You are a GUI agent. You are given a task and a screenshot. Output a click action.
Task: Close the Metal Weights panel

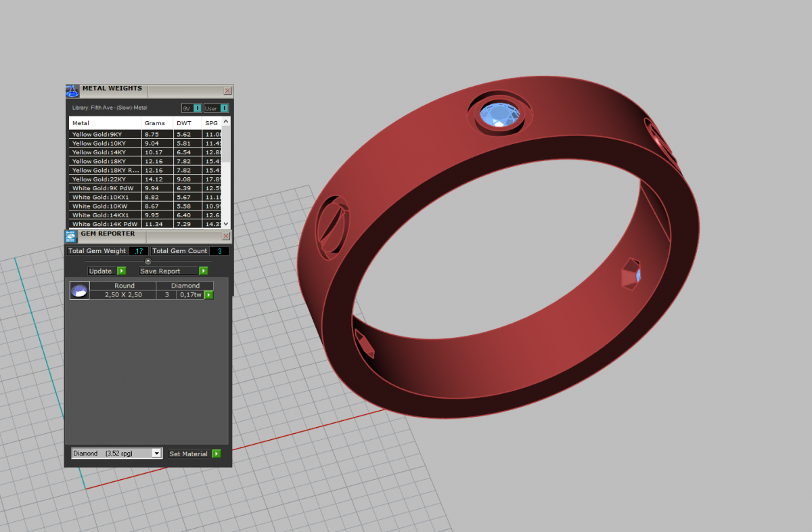(227, 91)
